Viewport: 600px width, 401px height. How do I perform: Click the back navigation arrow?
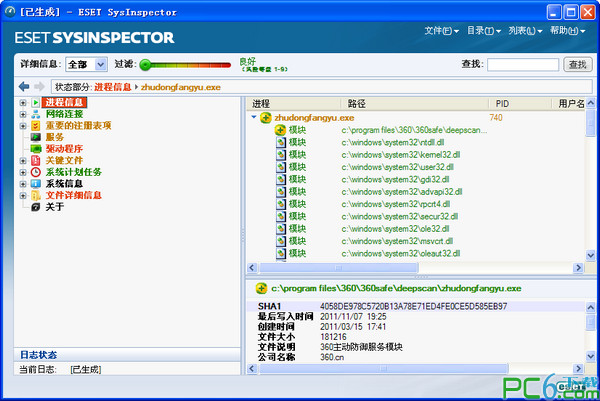[24, 86]
